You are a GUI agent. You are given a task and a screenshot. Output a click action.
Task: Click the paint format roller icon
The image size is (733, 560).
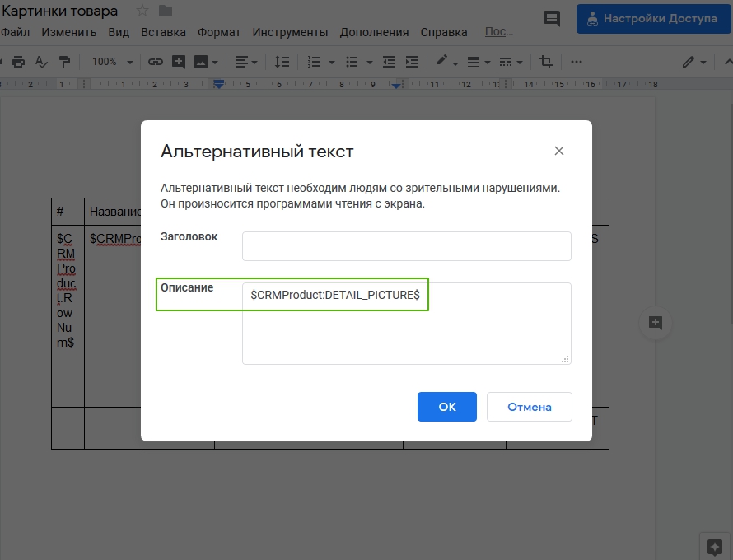(64, 62)
